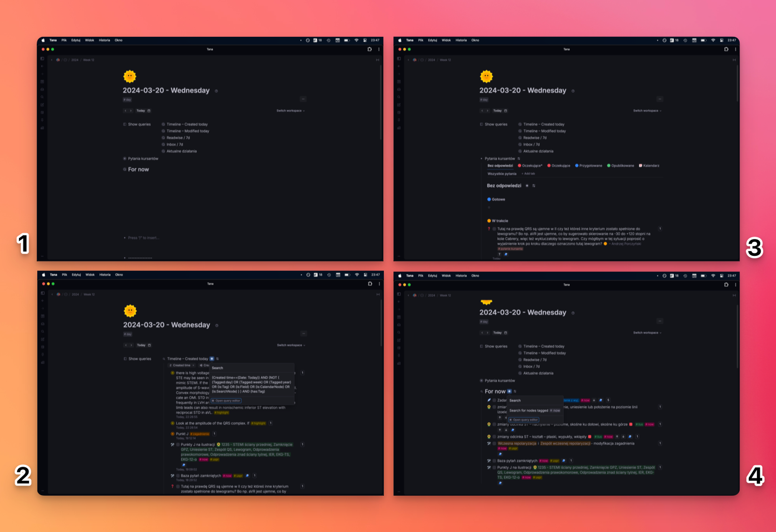Click the blue query icon beside For now heading
Screen dimensions: 776x532
tap(509, 391)
